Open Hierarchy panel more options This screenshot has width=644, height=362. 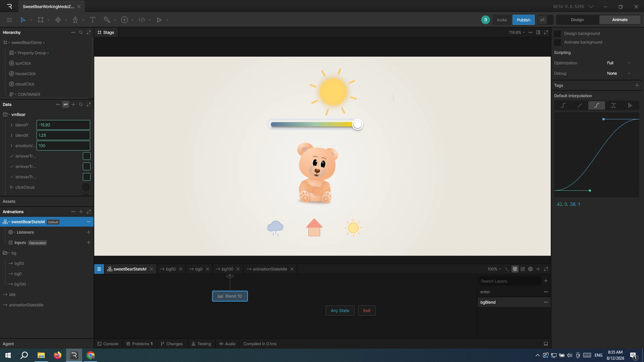point(73,33)
